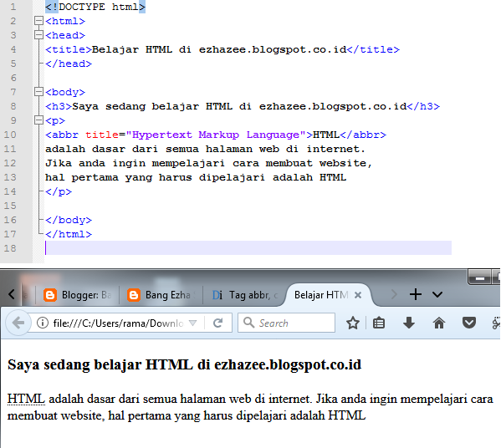Collapse the p tag fold marker
The height and width of the screenshot is (448, 501).
pyautogui.click(x=38, y=120)
